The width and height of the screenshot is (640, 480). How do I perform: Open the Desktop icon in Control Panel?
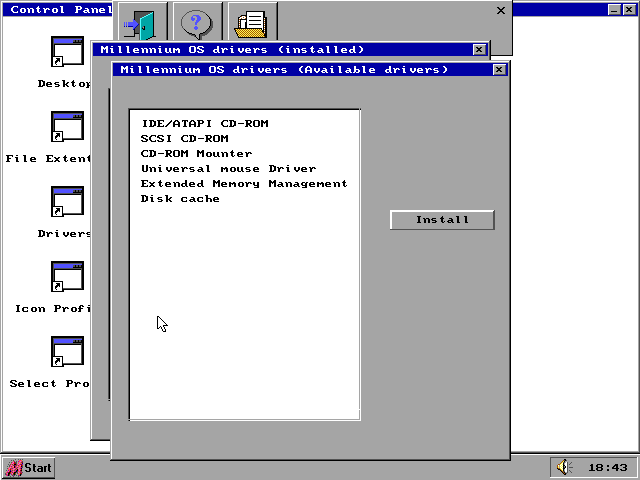67,51
